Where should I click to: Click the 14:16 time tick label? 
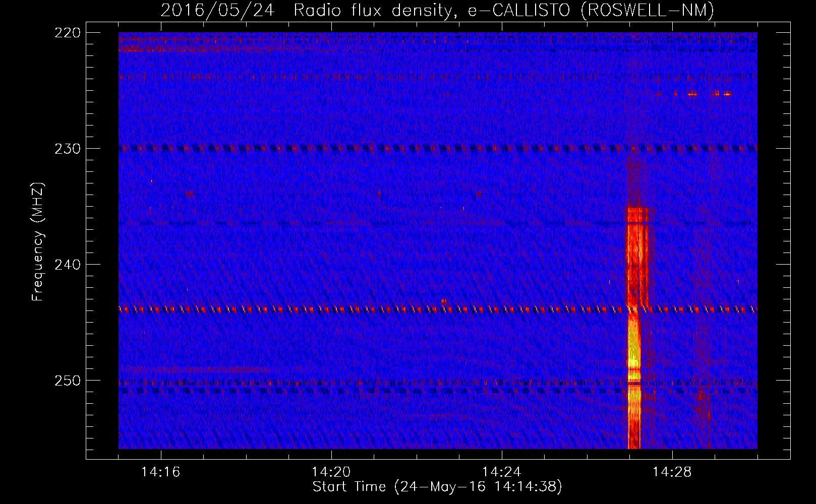160,472
